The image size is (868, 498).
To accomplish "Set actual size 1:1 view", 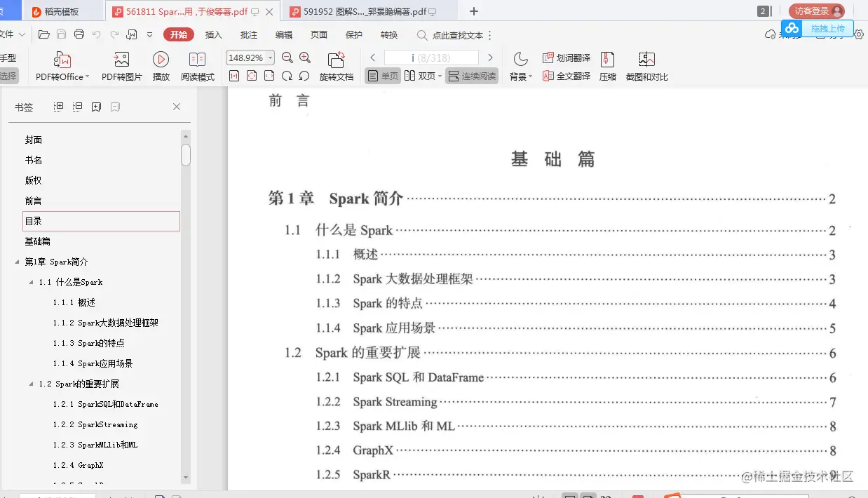I will 234,76.
